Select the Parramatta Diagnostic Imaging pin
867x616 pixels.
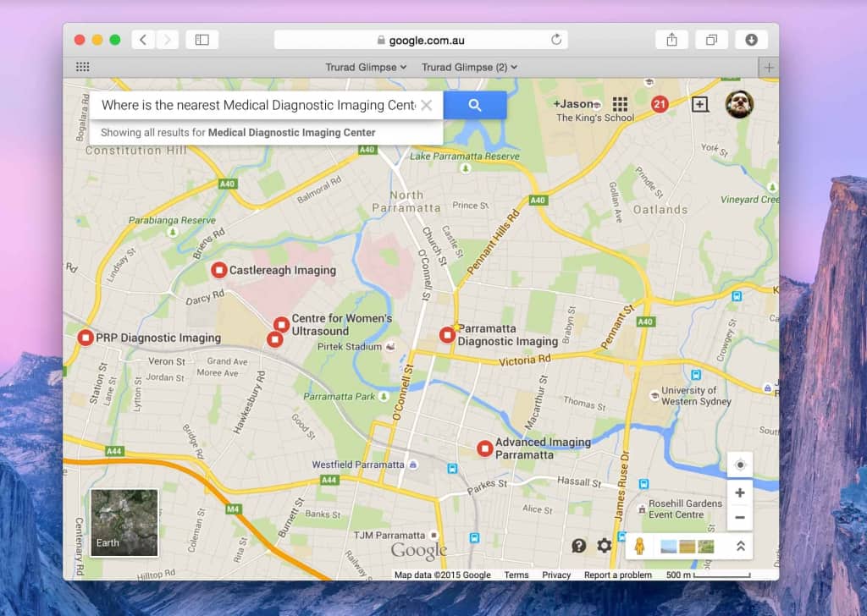click(447, 335)
